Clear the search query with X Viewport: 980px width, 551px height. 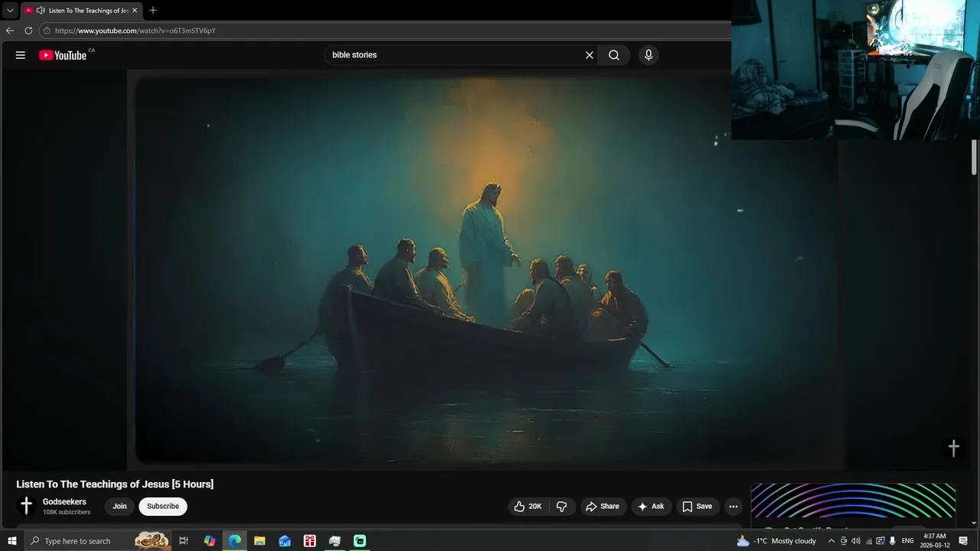click(590, 55)
